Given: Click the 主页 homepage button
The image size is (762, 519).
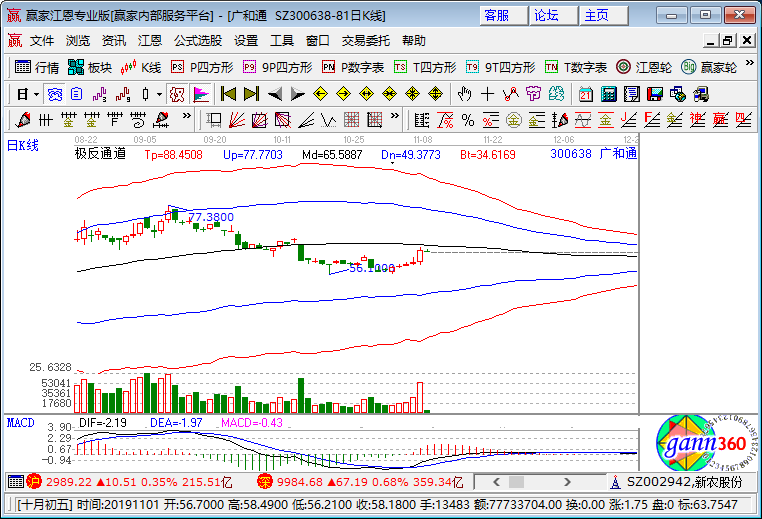Looking at the screenshot, I should point(604,16).
